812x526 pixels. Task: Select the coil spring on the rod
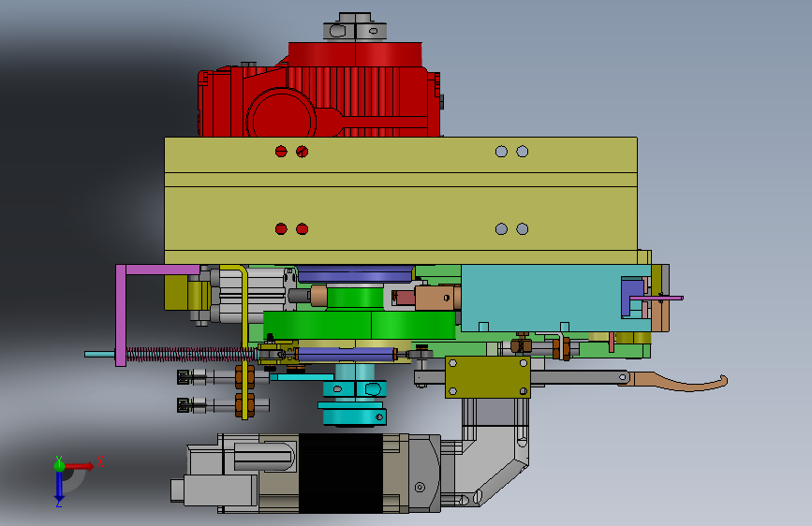click(190, 354)
